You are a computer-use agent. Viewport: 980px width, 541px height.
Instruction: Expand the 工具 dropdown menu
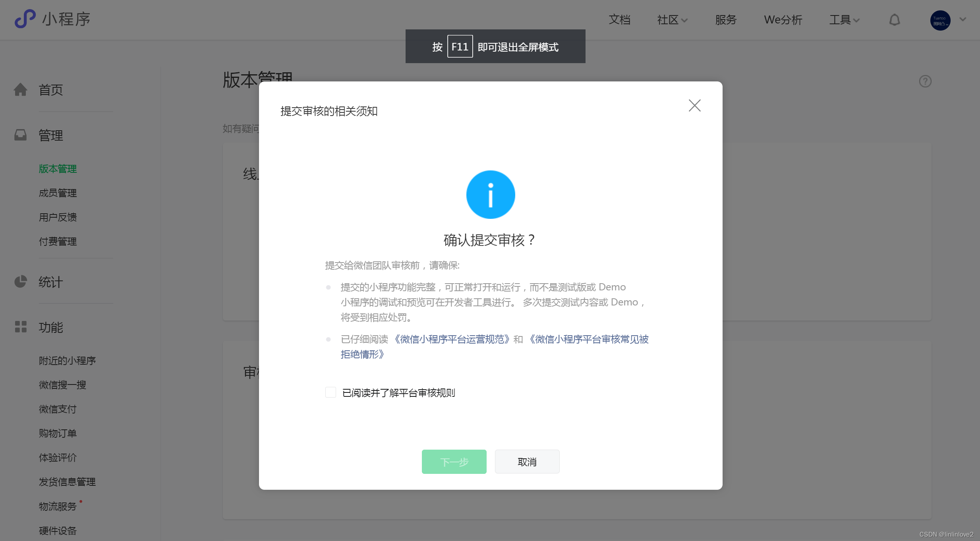844,20
